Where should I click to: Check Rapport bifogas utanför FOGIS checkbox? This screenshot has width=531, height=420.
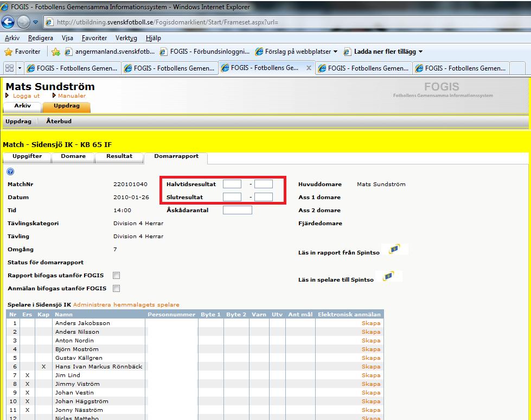(116, 275)
